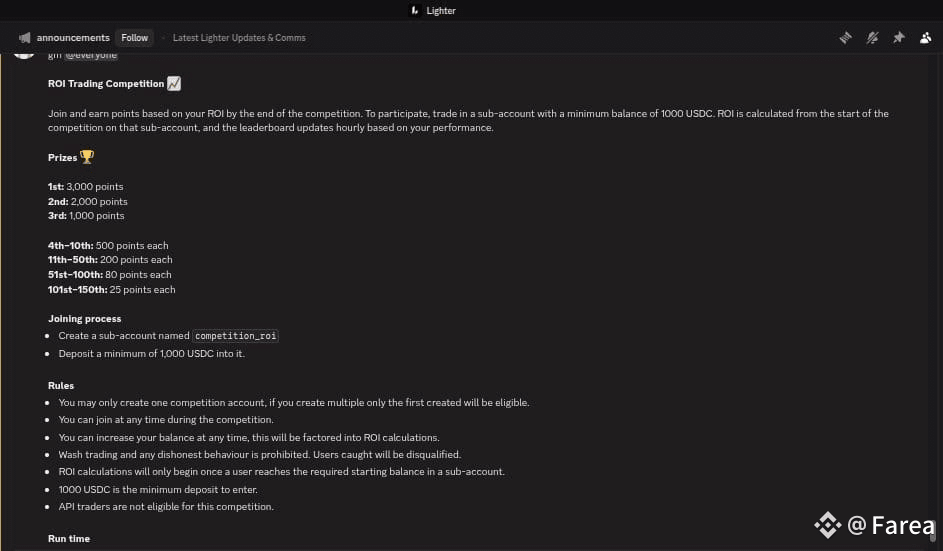Click the one competition account rule
Image resolution: width=943 pixels, height=551 pixels.
click(293, 402)
